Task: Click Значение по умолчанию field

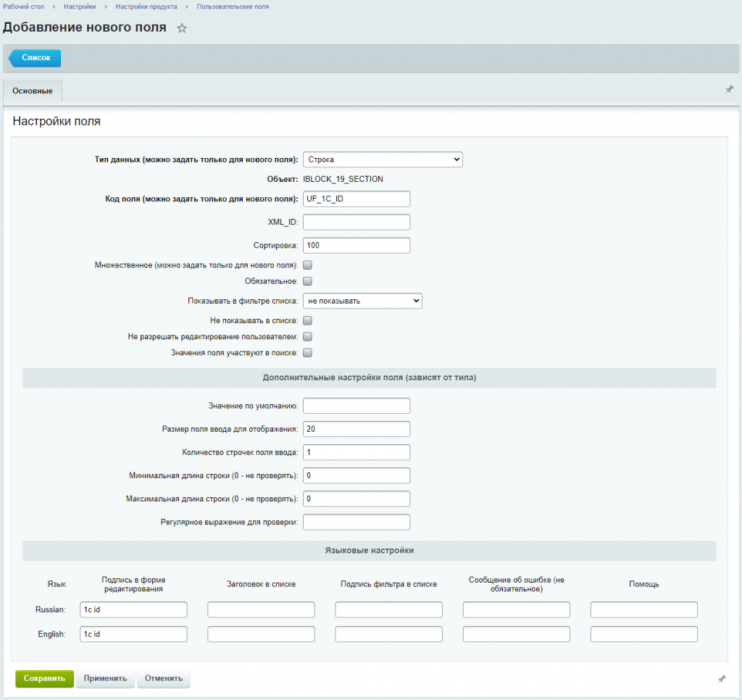Action: point(357,406)
